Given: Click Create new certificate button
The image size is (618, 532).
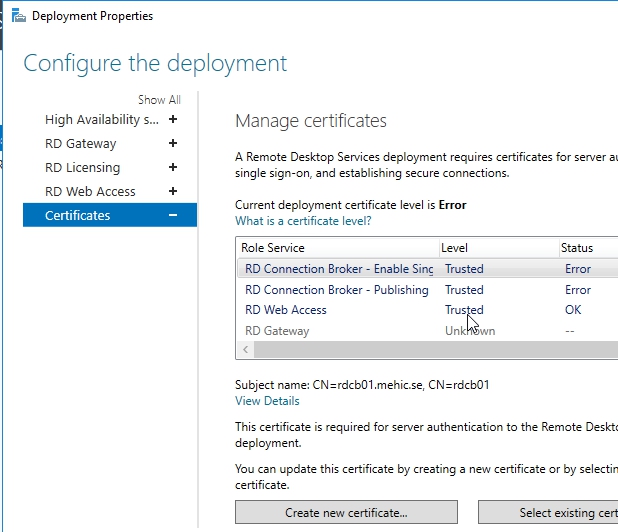Looking at the screenshot, I should pyautogui.click(x=346, y=513).
